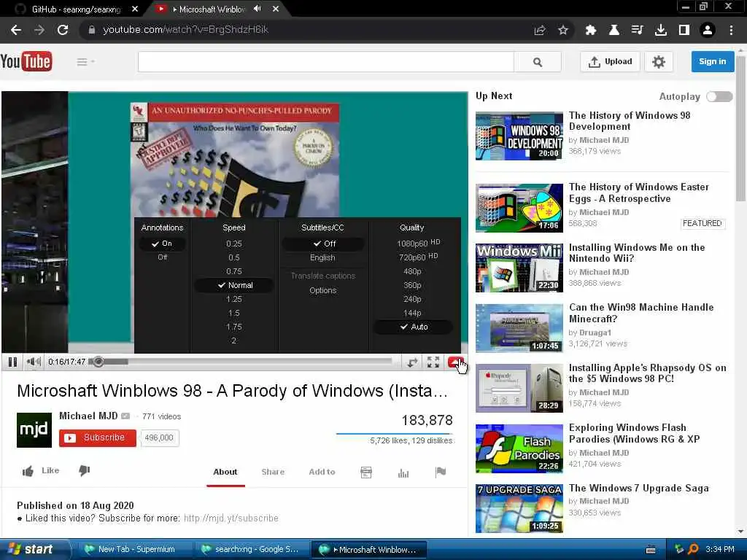
Task: Report the video with flag icon
Action: (440, 472)
